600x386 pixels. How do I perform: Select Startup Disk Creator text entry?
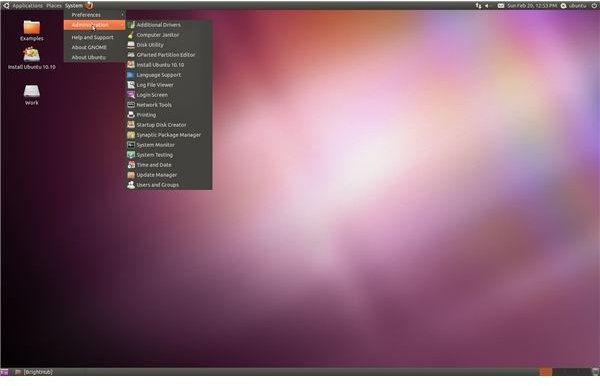[161, 125]
